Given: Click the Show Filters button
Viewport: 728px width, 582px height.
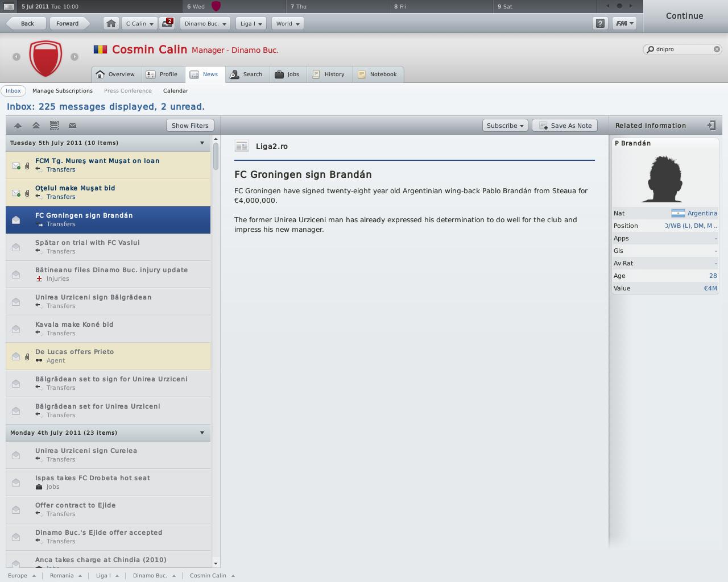Looking at the screenshot, I should pyautogui.click(x=190, y=126).
